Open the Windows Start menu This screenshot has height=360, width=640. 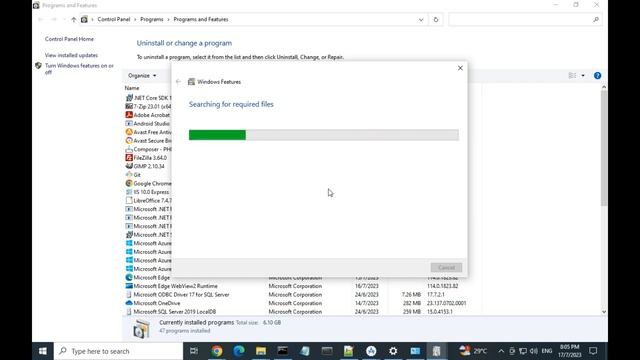43,351
